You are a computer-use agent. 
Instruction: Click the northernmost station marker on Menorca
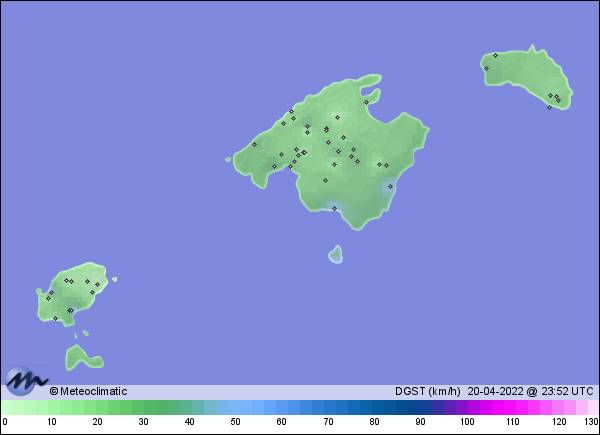coord(495,55)
